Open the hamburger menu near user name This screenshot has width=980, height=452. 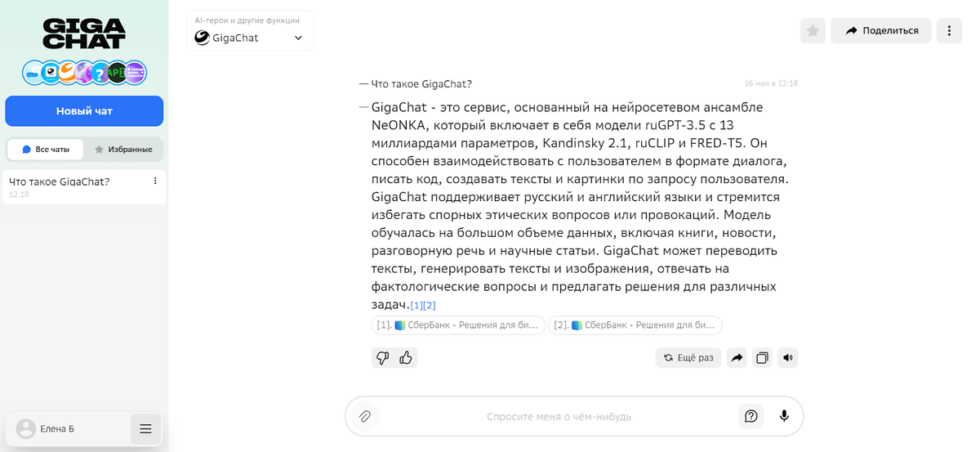(x=145, y=428)
